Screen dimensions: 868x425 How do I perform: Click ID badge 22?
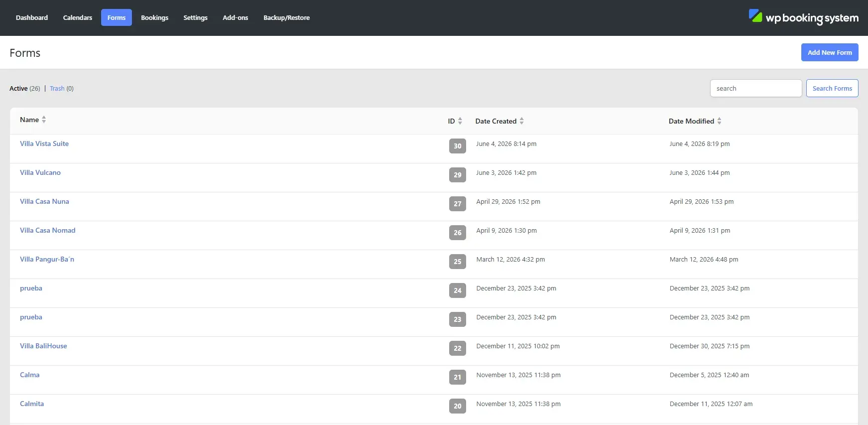click(x=458, y=348)
